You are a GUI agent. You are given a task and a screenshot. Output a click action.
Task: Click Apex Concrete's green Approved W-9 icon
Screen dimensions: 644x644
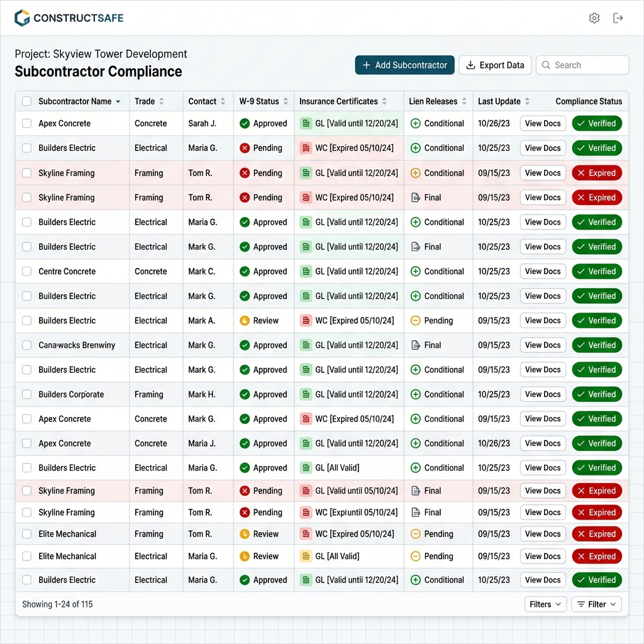(246, 123)
